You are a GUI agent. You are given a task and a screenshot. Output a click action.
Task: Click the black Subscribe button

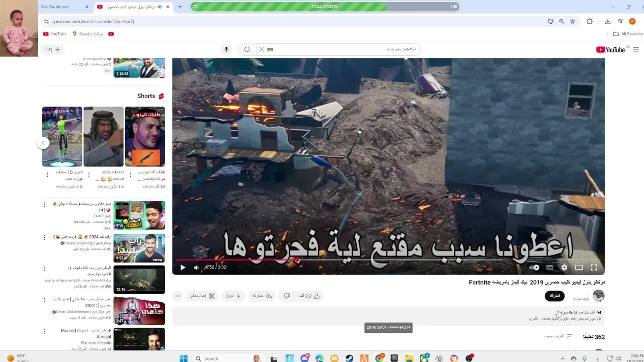pyautogui.click(x=554, y=296)
